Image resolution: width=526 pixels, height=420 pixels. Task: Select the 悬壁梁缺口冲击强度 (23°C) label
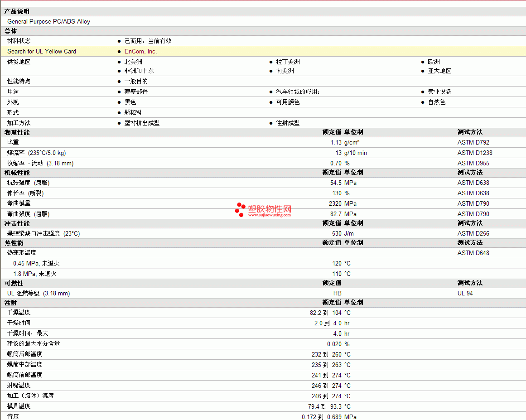(x=43, y=233)
